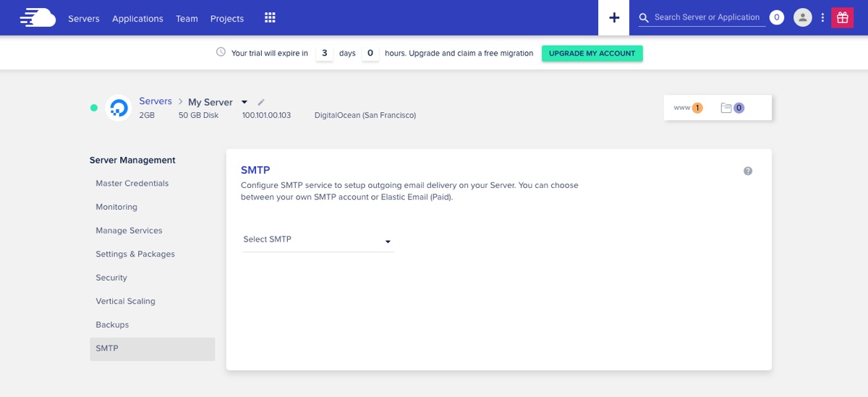
Task: Expand the My Server dropdown arrow
Action: click(x=244, y=102)
